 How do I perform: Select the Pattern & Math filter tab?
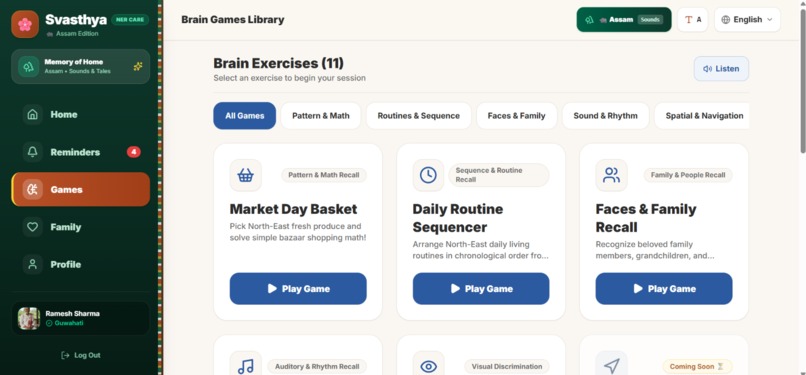pos(321,116)
